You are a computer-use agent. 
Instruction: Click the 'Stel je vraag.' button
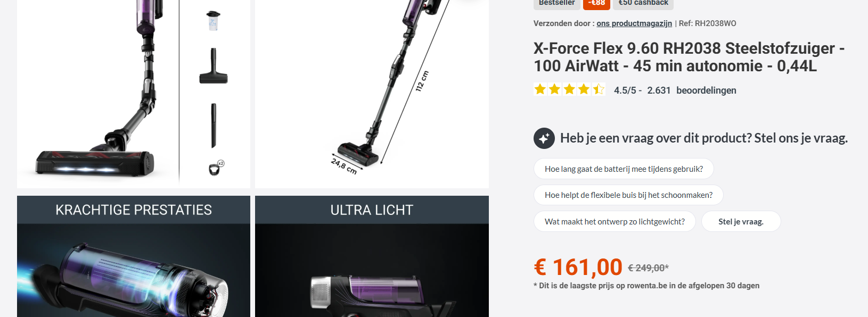741,222
